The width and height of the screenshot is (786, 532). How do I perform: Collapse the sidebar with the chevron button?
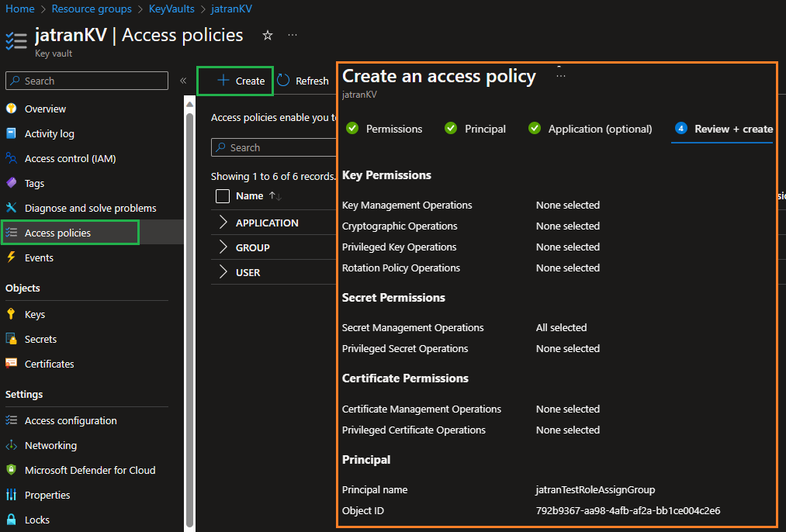coord(183,81)
